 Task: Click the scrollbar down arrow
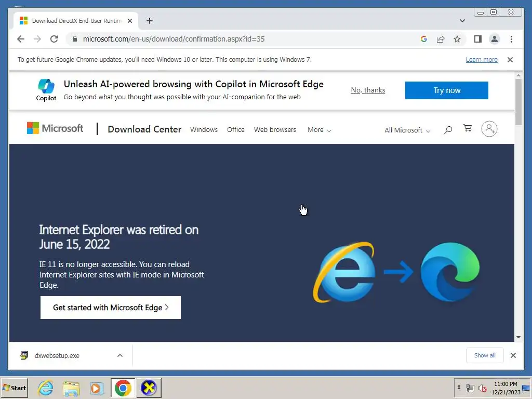point(518,337)
